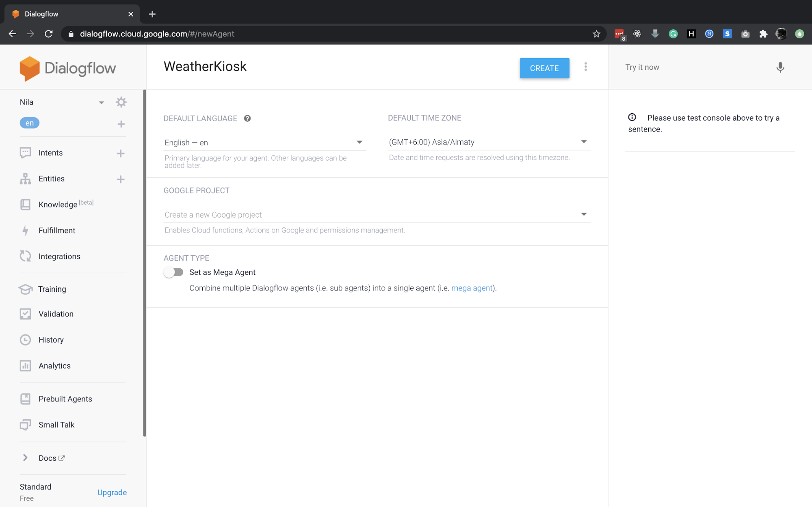Enable the Set as Mega Agent toggle
Image resolution: width=812 pixels, height=507 pixels.
[174, 272]
